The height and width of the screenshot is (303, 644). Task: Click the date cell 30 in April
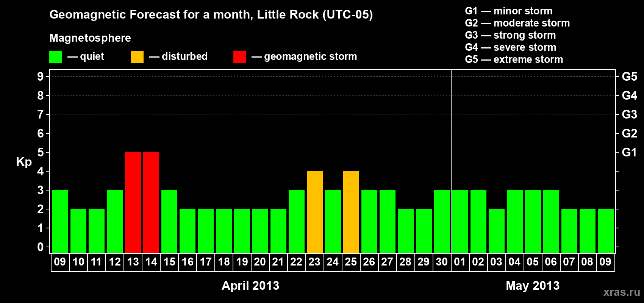442,262
